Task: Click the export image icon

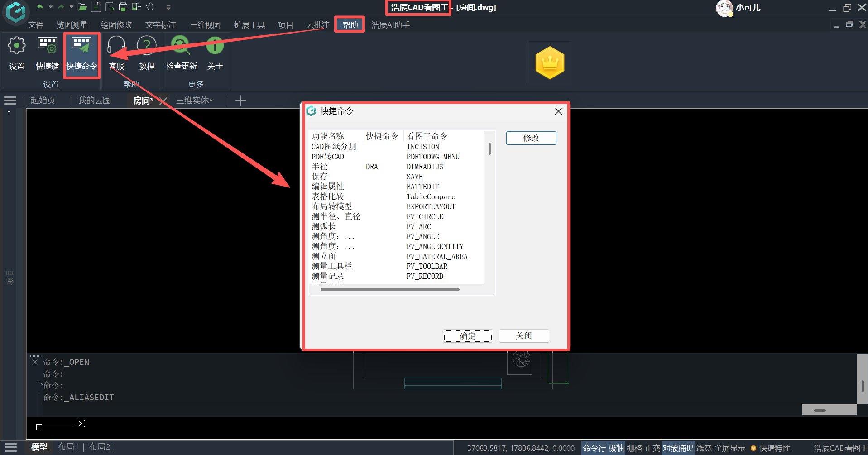Action: (136, 7)
